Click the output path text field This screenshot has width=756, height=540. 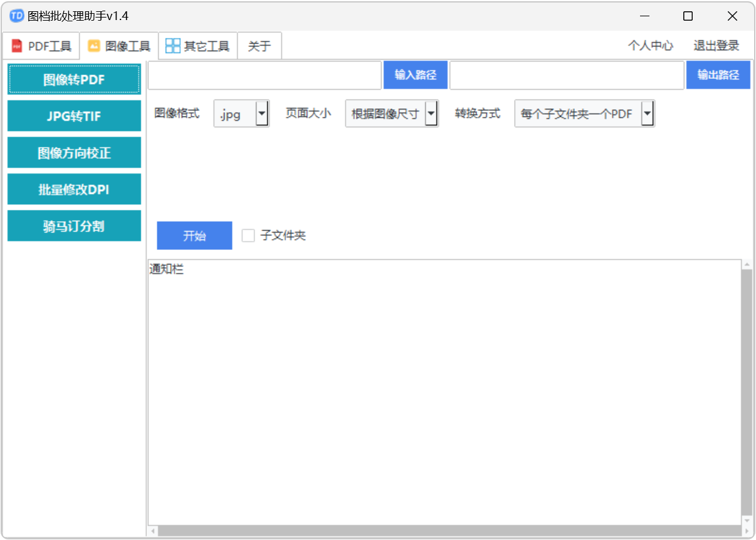pyautogui.click(x=567, y=75)
